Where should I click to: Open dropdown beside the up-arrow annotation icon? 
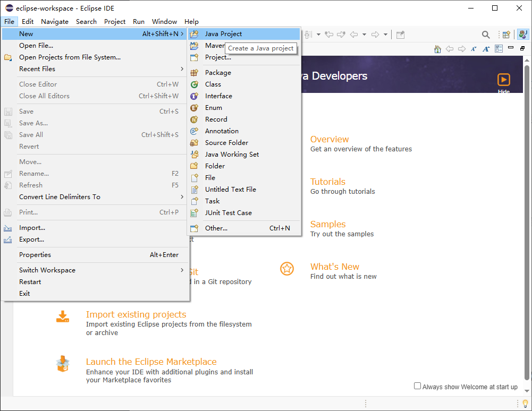pyautogui.click(x=318, y=35)
